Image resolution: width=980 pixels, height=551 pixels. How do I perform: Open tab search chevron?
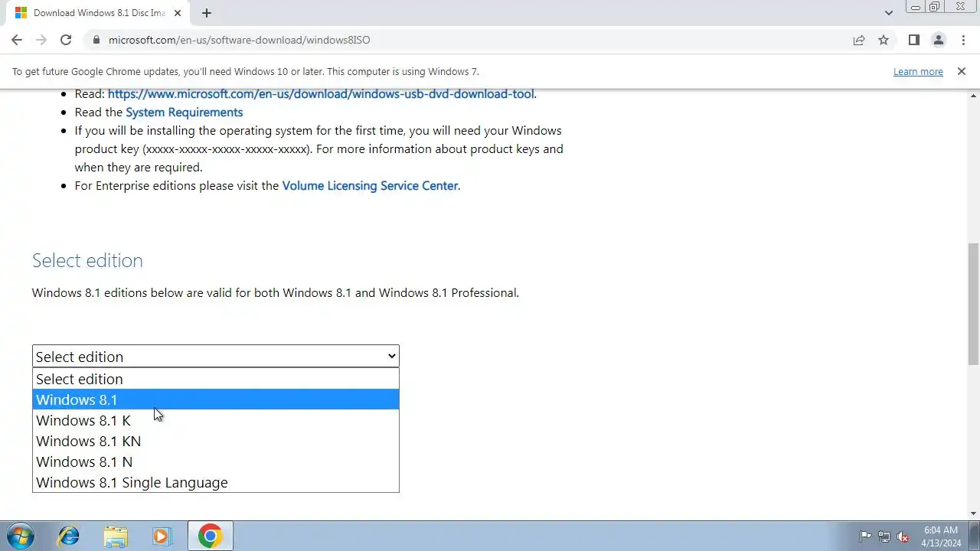888,13
